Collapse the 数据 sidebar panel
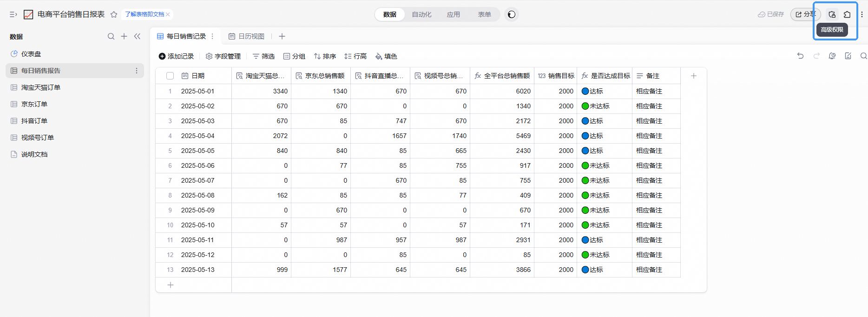This screenshot has height=317, width=868. pyautogui.click(x=137, y=36)
